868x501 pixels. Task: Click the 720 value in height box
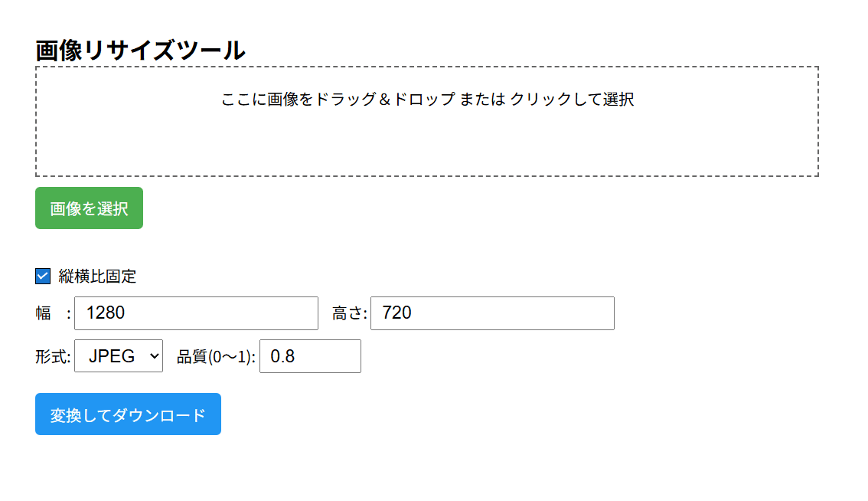click(396, 313)
